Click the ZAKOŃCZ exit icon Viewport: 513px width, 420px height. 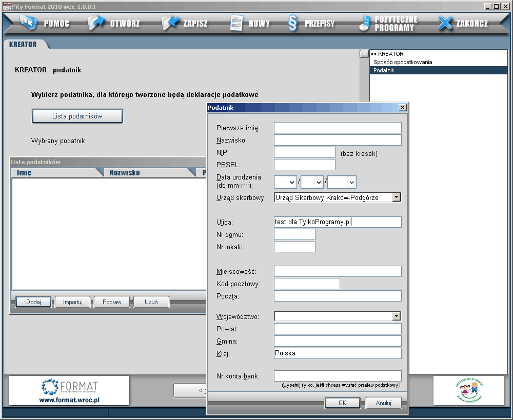[445, 23]
